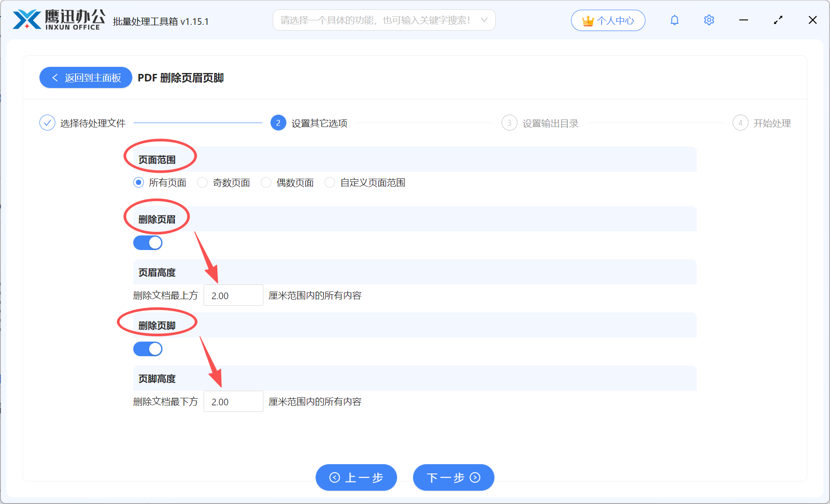
Task: Toggle the 删除页眉 switch
Action: [x=148, y=243]
